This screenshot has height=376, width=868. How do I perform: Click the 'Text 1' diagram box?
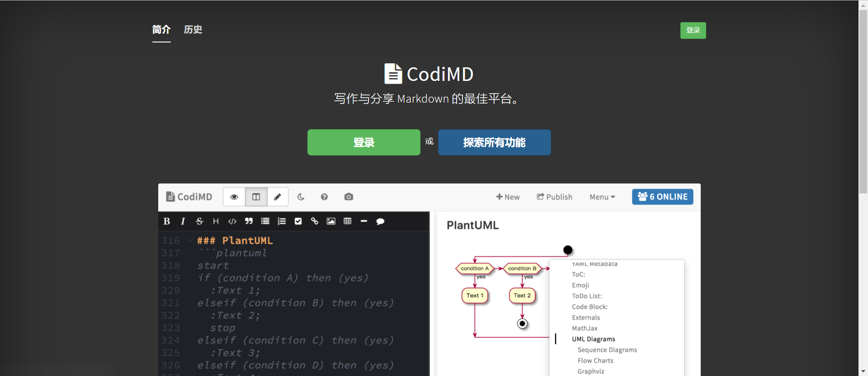[x=475, y=296]
